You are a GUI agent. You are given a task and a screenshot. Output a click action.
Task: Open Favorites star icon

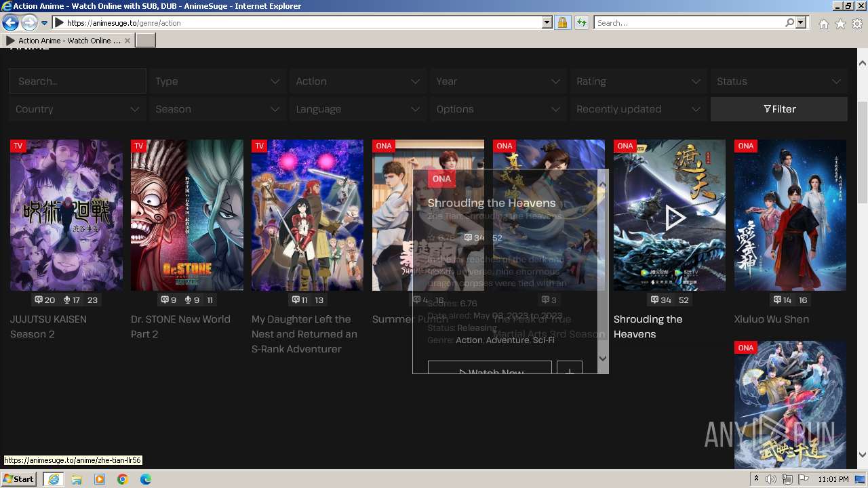840,24
